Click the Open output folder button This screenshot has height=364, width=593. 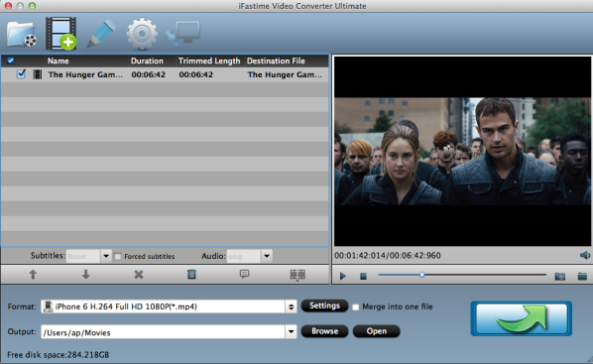point(376,331)
